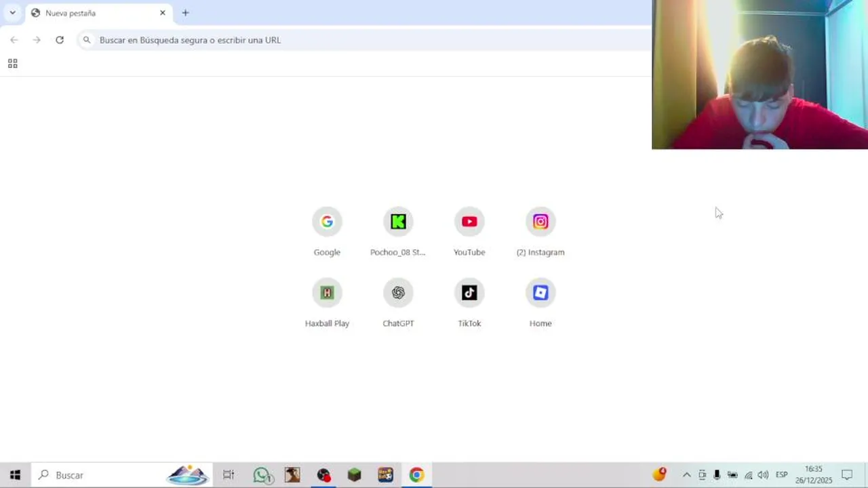The height and width of the screenshot is (488, 868).
Task: Open the Minecraft grass block taskbar app
Action: click(x=354, y=475)
